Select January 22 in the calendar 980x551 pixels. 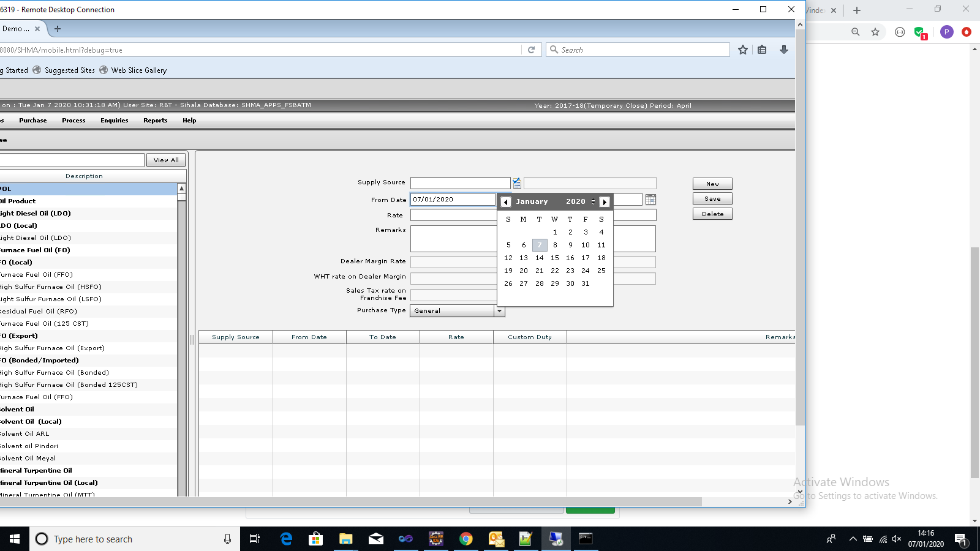click(555, 271)
